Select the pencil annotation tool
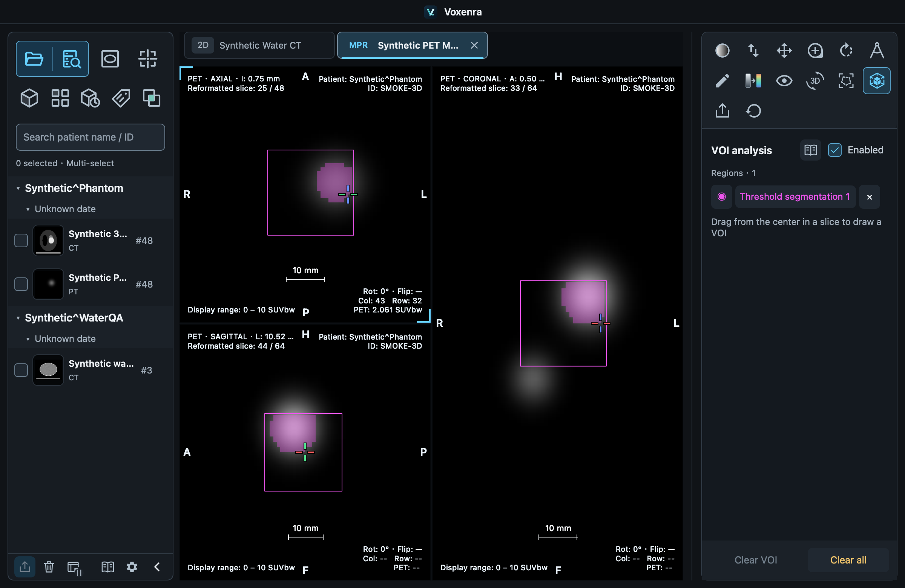Screen dimensions: 905x588 pyautogui.click(x=722, y=81)
